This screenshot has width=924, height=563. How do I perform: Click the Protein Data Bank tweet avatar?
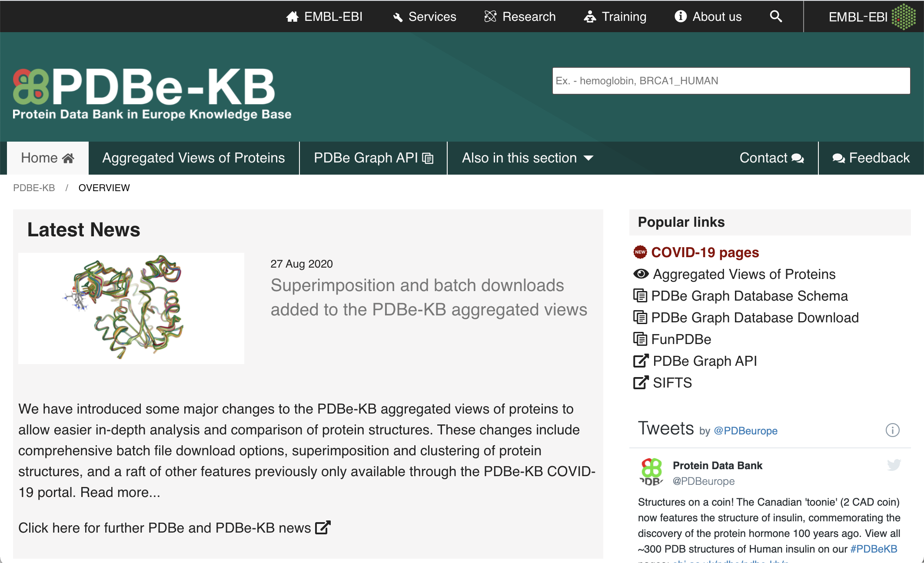[x=651, y=472]
